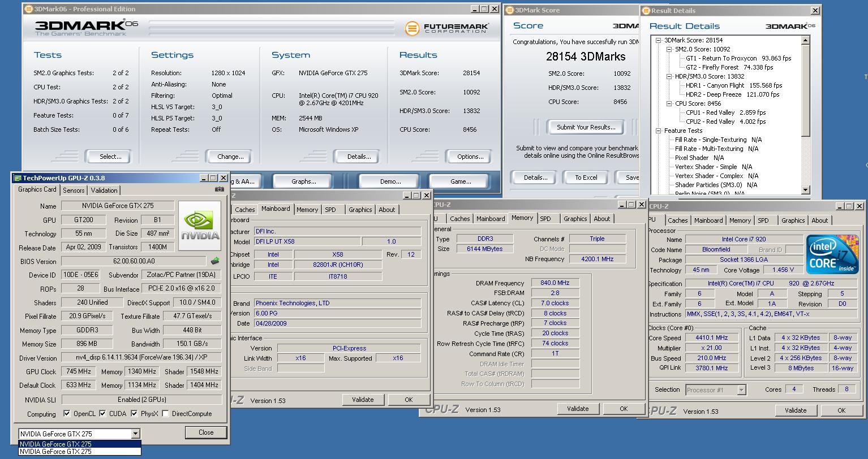
Task: Toggle the OpenCL checkbox
Action: [67, 413]
